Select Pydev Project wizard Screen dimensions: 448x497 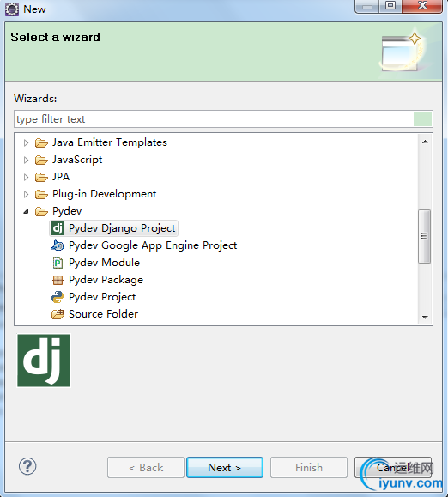click(x=102, y=297)
